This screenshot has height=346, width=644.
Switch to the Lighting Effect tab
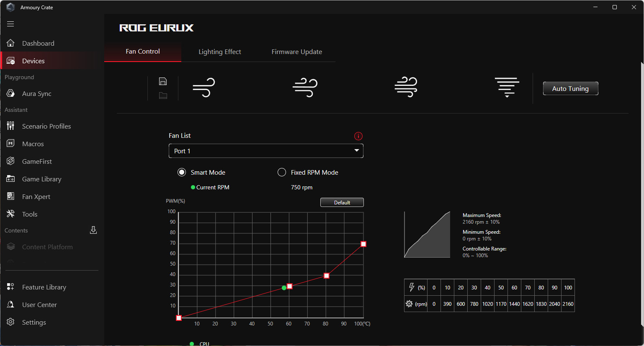(x=220, y=52)
